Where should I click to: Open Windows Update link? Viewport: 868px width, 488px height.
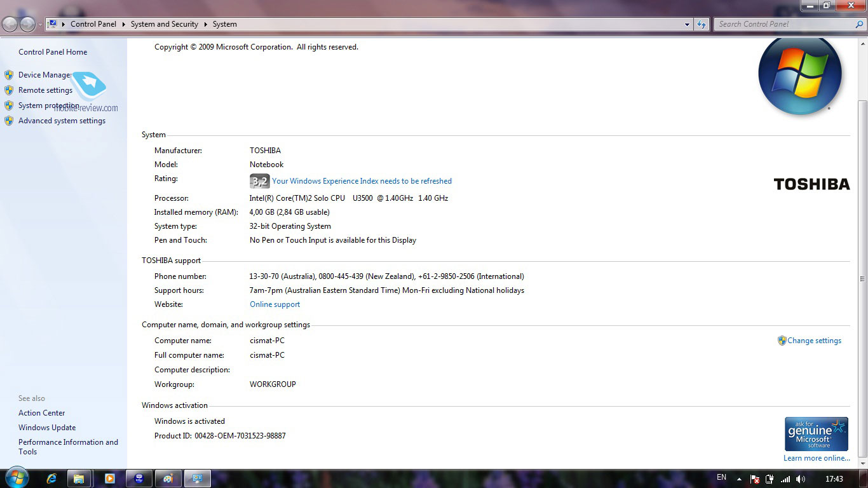[47, 428]
